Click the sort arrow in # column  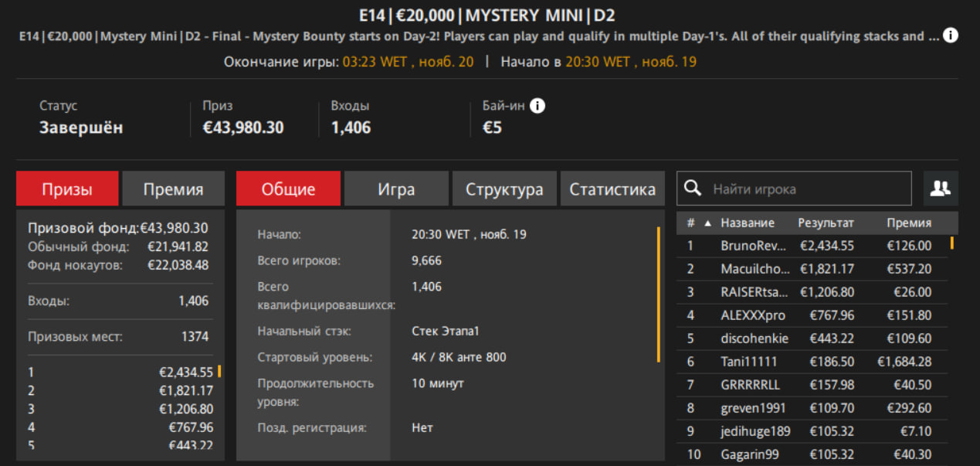pyautogui.click(x=707, y=223)
